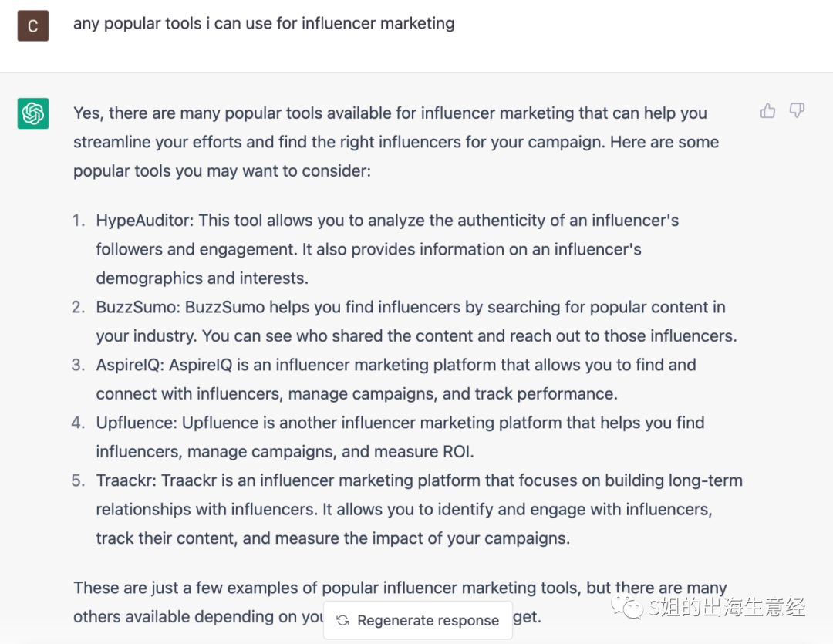Click the list number "3." marker
The image size is (833, 644).
click(x=79, y=365)
